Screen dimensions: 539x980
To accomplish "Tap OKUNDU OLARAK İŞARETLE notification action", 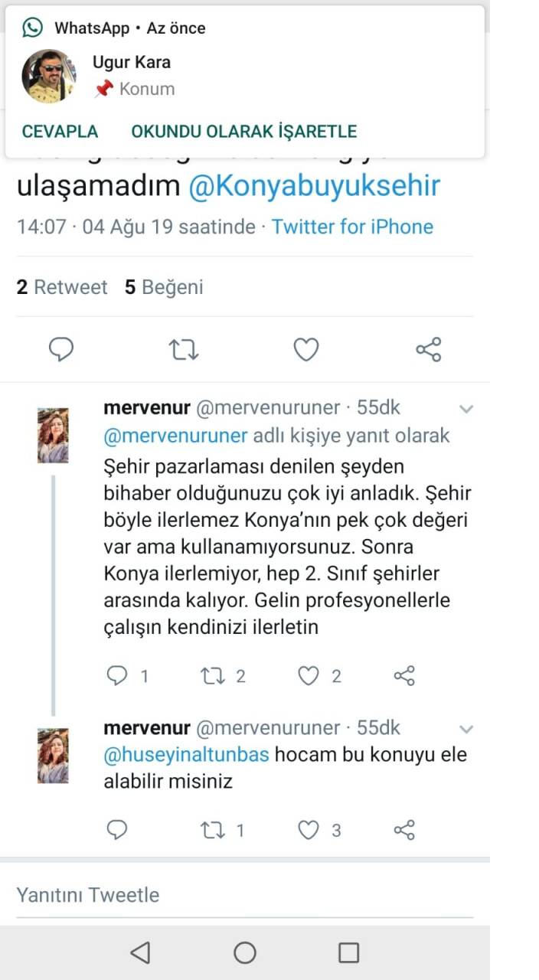I will (243, 131).
